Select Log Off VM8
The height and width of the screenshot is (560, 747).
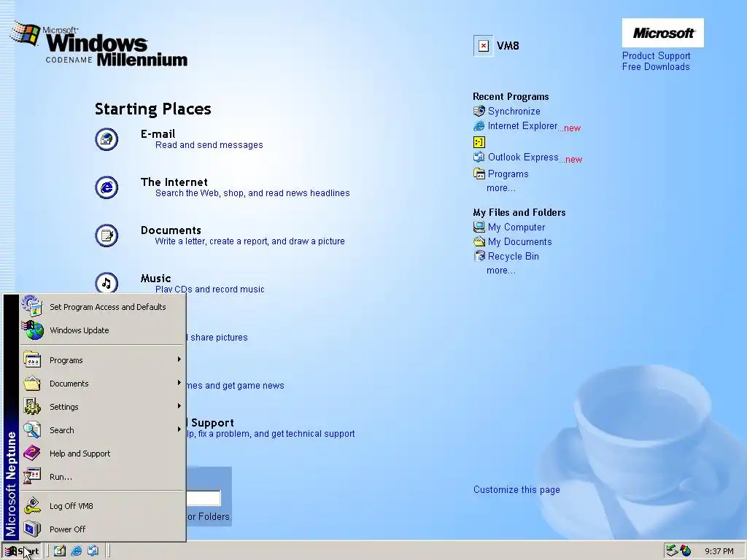click(102, 506)
